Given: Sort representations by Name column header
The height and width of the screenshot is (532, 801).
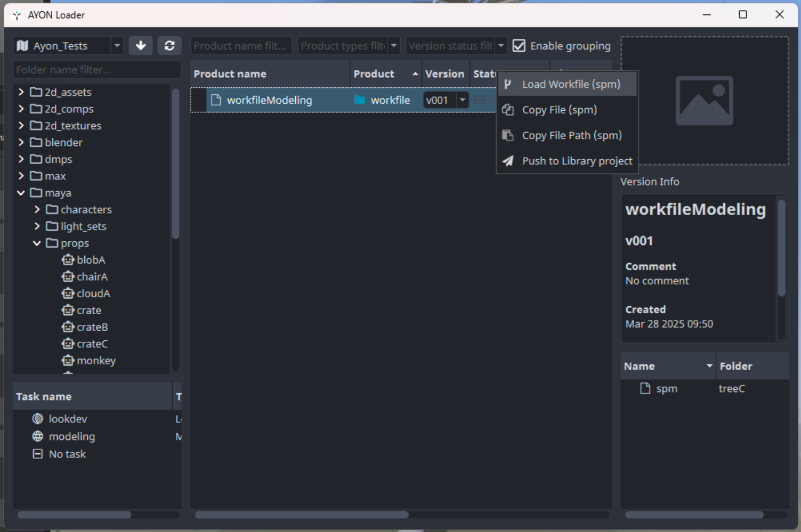Looking at the screenshot, I should pos(668,366).
